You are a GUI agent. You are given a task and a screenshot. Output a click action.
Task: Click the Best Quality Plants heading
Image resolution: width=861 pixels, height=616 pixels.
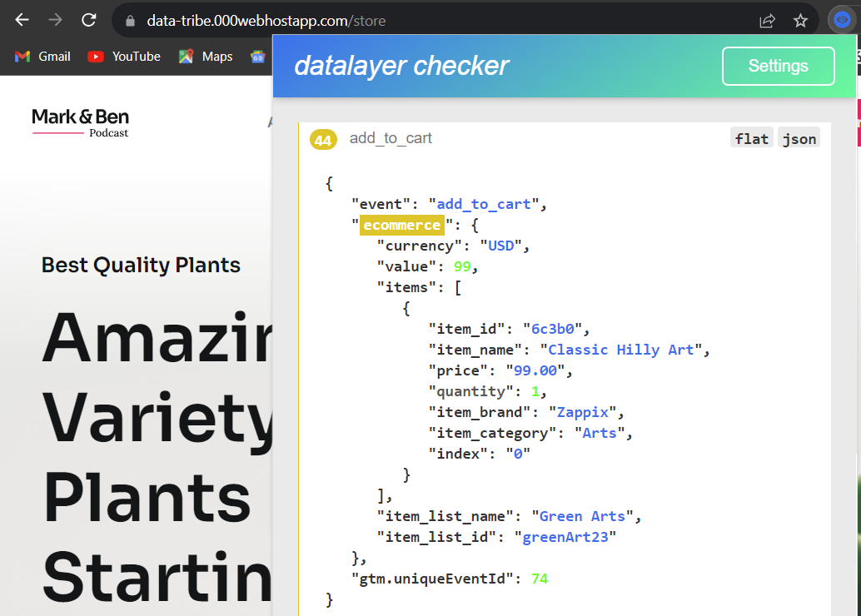pos(141,266)
